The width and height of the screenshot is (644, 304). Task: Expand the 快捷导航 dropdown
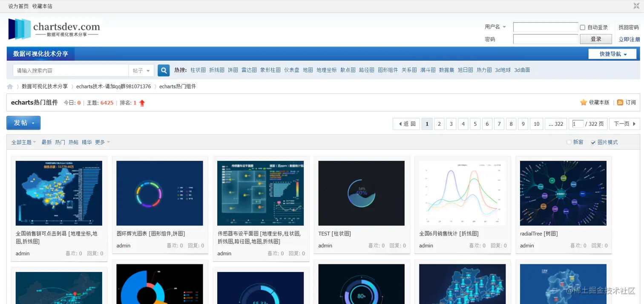point(612,54)
